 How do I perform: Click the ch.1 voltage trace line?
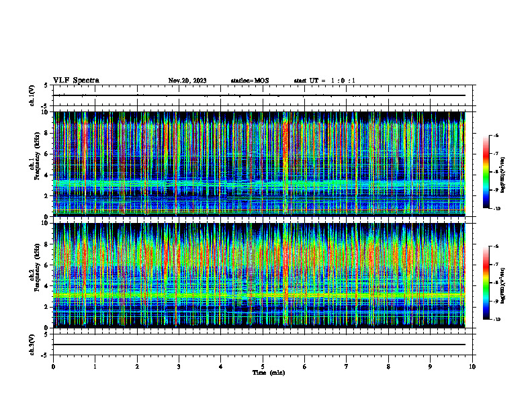(x=259, y=95)
